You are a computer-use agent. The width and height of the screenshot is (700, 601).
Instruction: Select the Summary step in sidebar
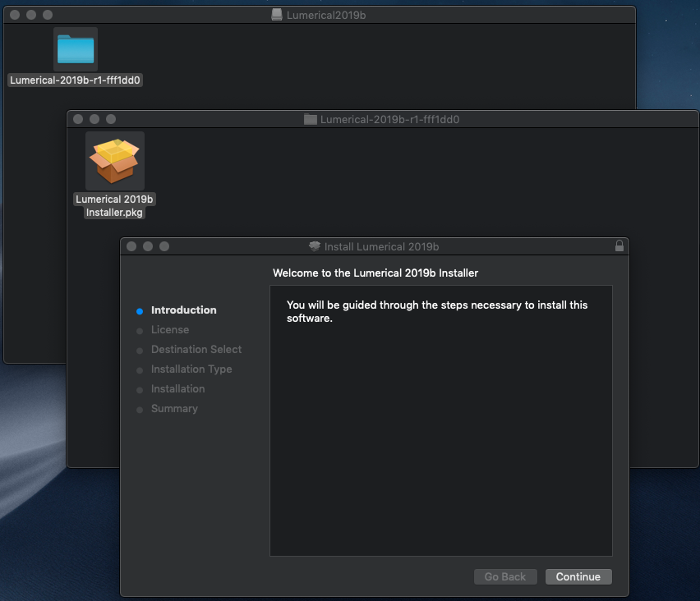(174, 408)
